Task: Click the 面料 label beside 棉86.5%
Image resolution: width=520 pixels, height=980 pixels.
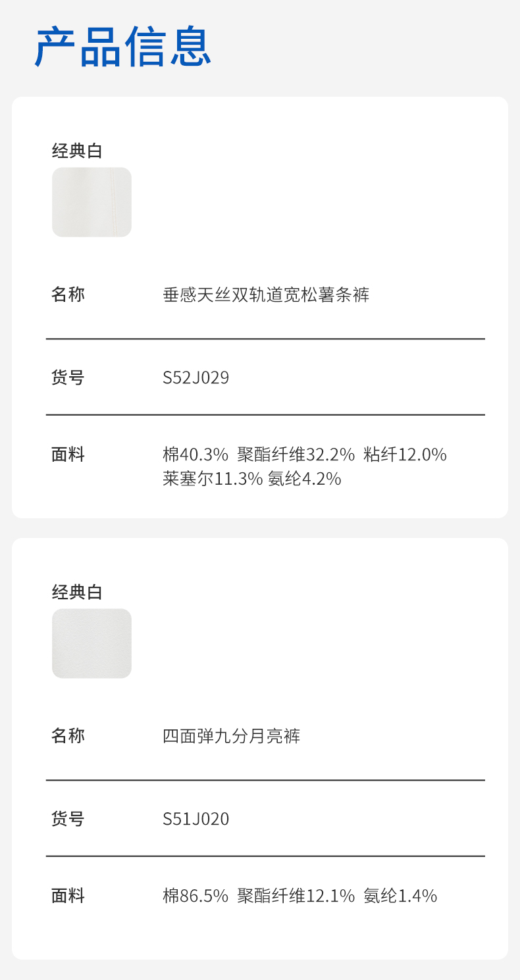Action: [x=68, y=896]
